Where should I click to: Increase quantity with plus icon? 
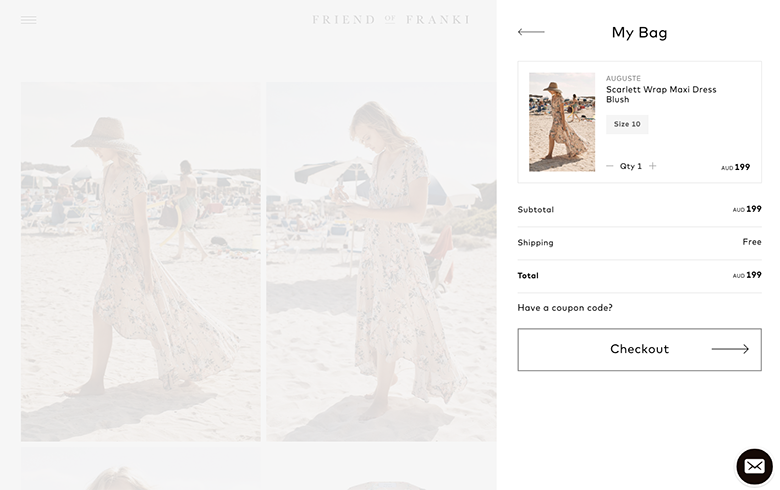click(653, 166)
